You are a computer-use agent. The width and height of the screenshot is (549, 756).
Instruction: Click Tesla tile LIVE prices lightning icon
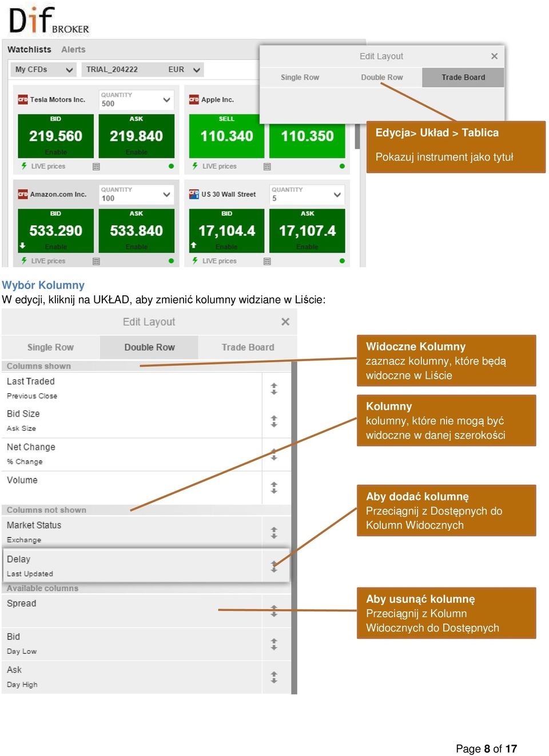point(24,166)
